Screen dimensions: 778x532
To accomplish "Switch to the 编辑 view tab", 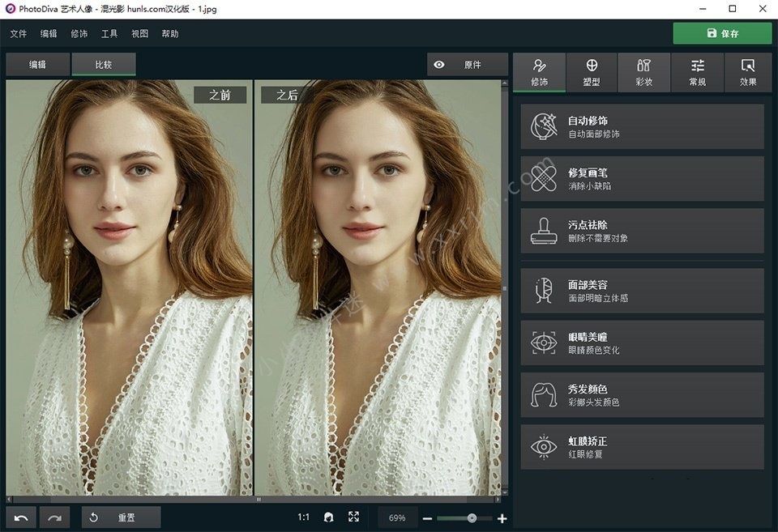I will point(38,65).
